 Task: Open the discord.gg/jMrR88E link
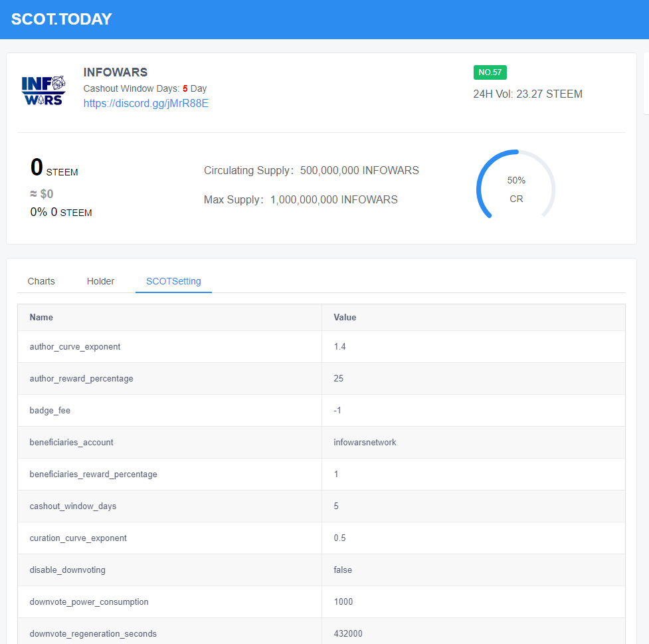[145, 104]
